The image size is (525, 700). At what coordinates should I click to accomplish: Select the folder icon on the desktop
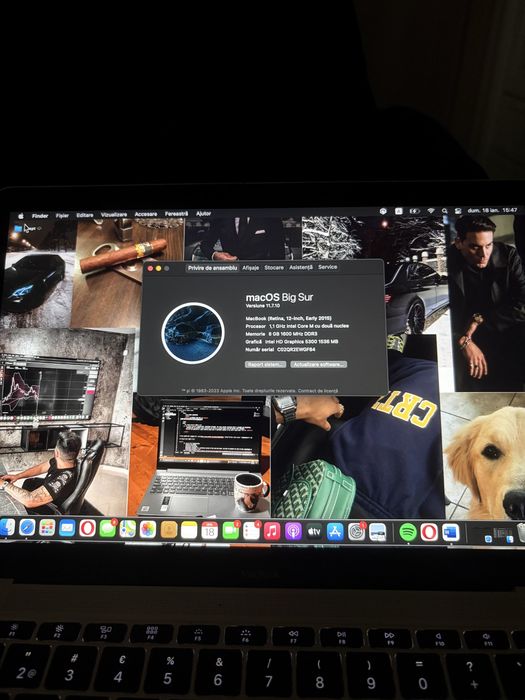18,229
